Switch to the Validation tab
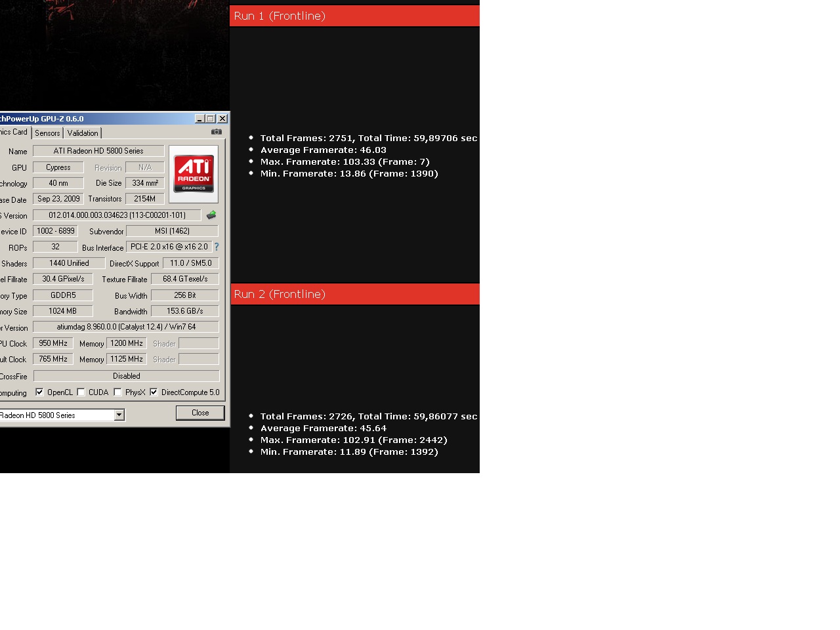This screenshot has height=630, width=840. point(83,133)
